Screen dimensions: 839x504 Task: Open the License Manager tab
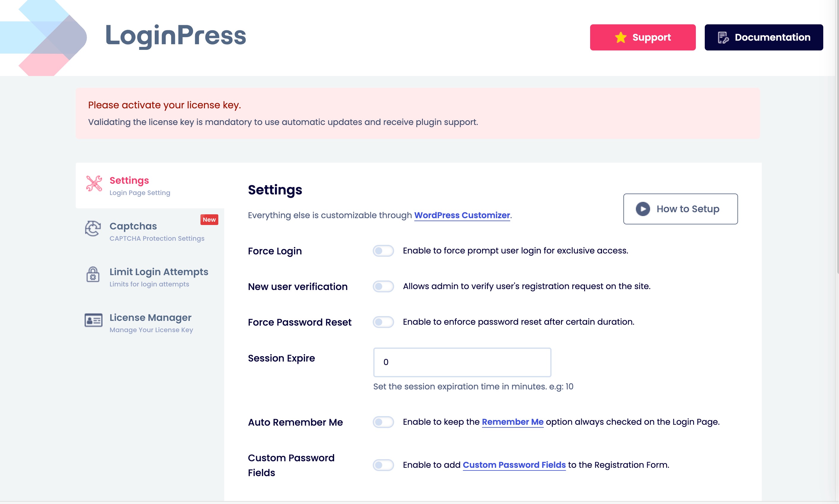pyautogui.click(x=150, y=318)
